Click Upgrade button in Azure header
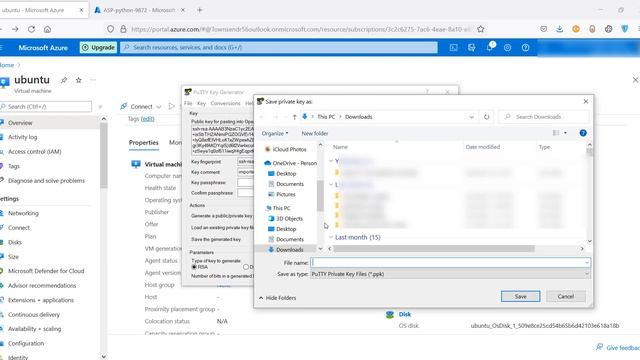640x360 pixels. tap(98, 48)
